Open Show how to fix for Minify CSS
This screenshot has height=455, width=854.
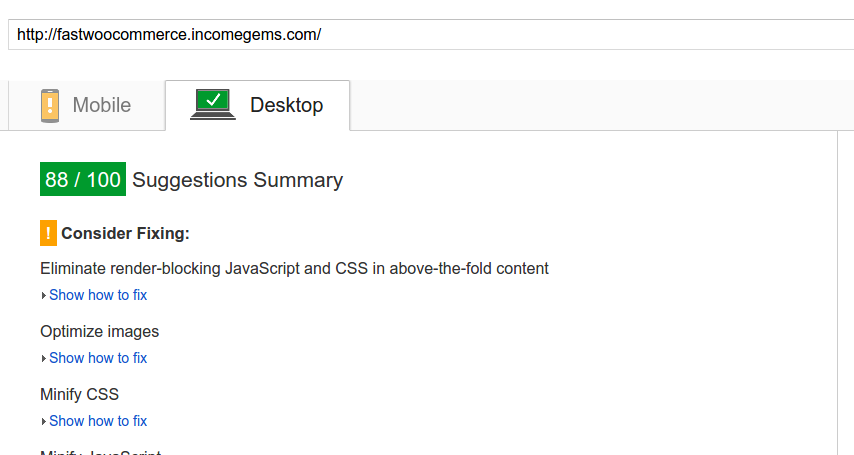pyautogui.click(x=98, y=421)
